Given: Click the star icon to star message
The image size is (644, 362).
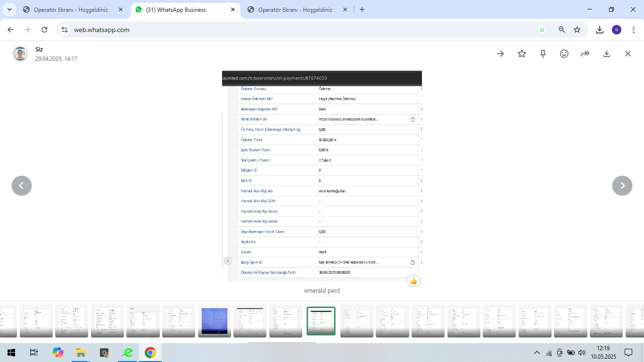Looking at the screenshot, I should 521,54.
